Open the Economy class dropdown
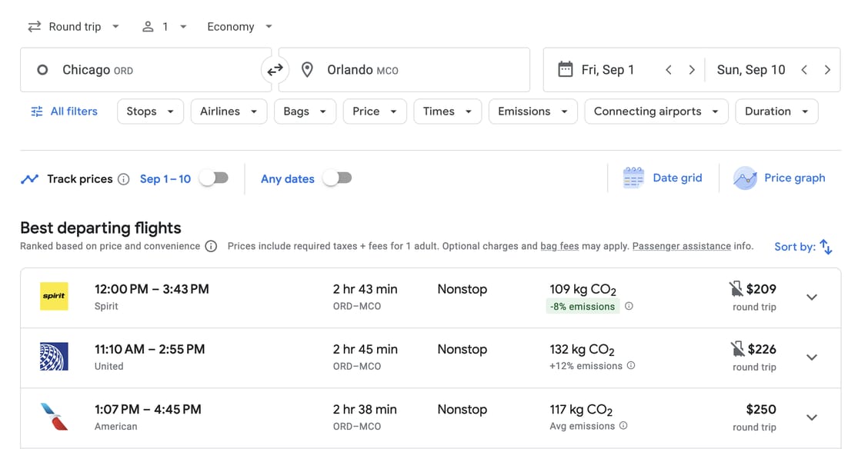This screenshot has height=449, width=868. pyautogui.click(x=239, y=26)
